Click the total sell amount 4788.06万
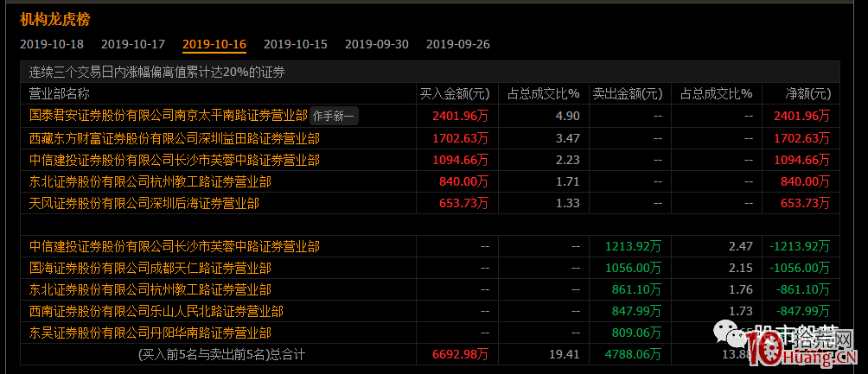Screen dimensions: 868x374 [634, 354]
